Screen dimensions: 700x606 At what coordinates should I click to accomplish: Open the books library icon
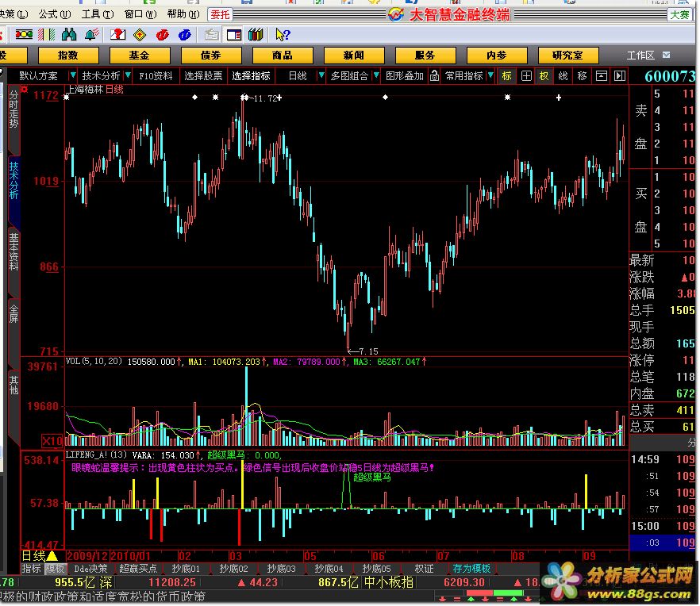(x=256, y=34)
